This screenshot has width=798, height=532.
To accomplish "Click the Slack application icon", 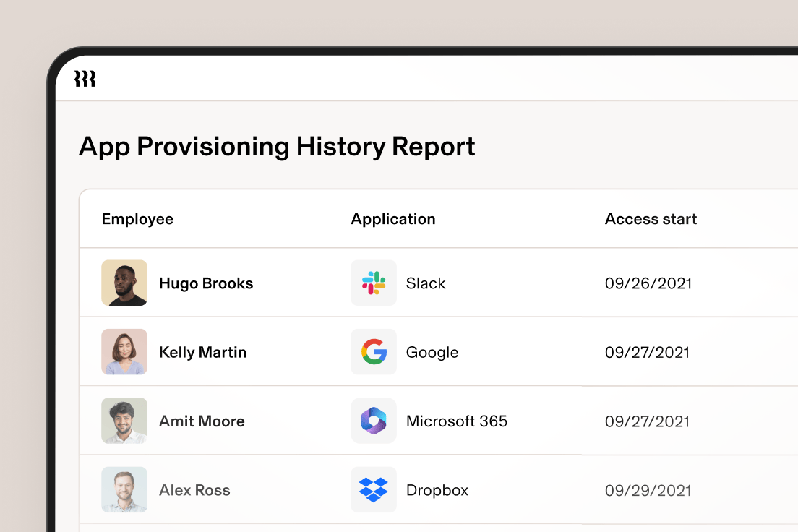I will (374, 283).
